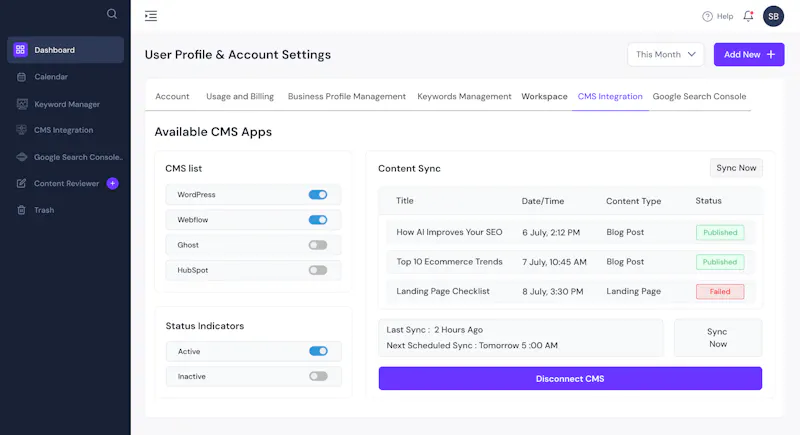Screen dimensions: 800x435
Task: Click the Next Scheduled Sync text
Action: coord(472,345)
